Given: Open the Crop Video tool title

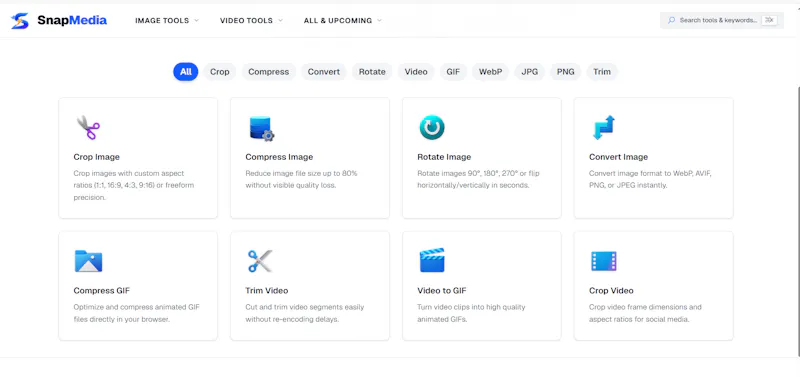Looking at the screenshot, I should [x=611, y=291].
